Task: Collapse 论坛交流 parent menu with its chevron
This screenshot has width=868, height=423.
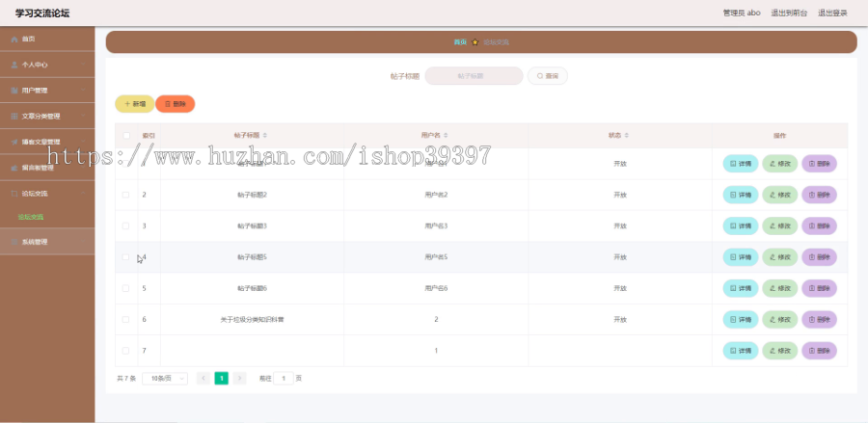Action: tap(83, 194)
